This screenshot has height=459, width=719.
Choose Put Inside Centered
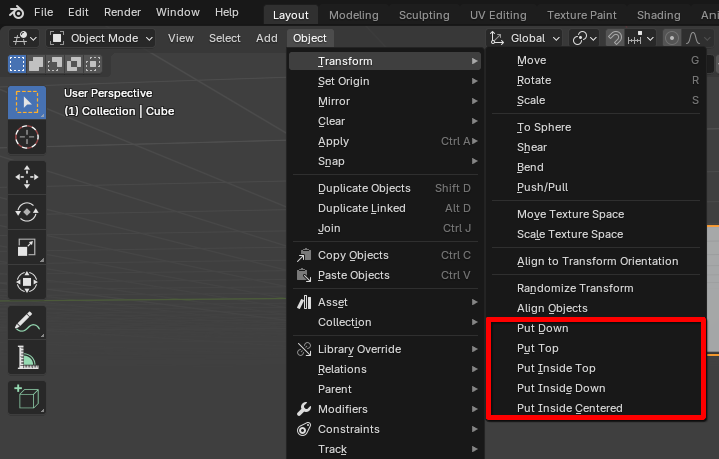[x=596, y=408]
